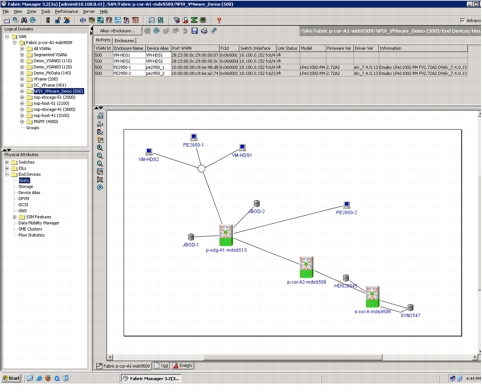Image resolution: width=482 pixels, height=392 pixels.
Task: Switch to the Enclosures tab
Action: 124,41
